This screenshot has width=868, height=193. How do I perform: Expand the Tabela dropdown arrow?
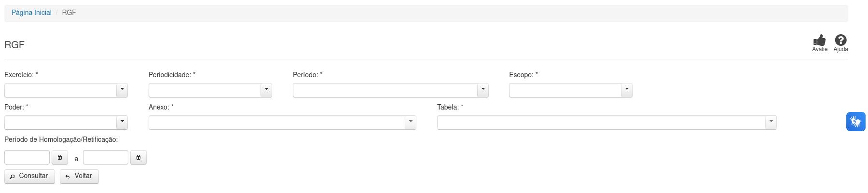[x=771, y=123]
